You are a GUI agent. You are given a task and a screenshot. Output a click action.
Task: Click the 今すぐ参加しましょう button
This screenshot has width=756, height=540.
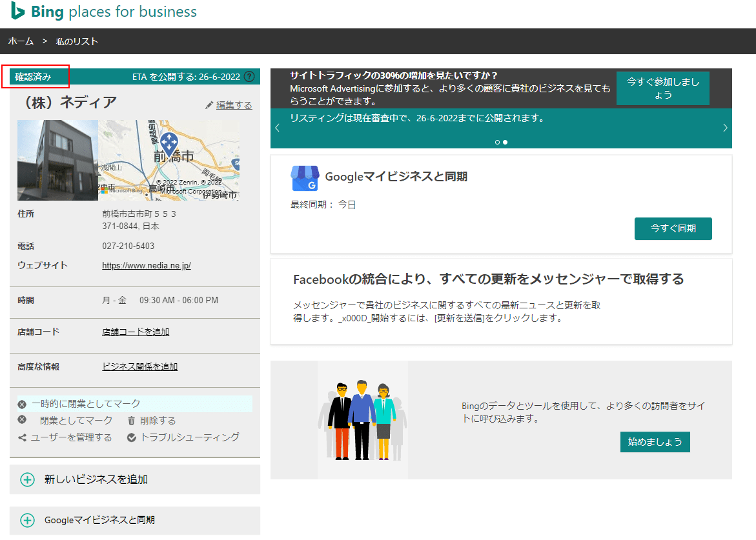pos(663,88)
